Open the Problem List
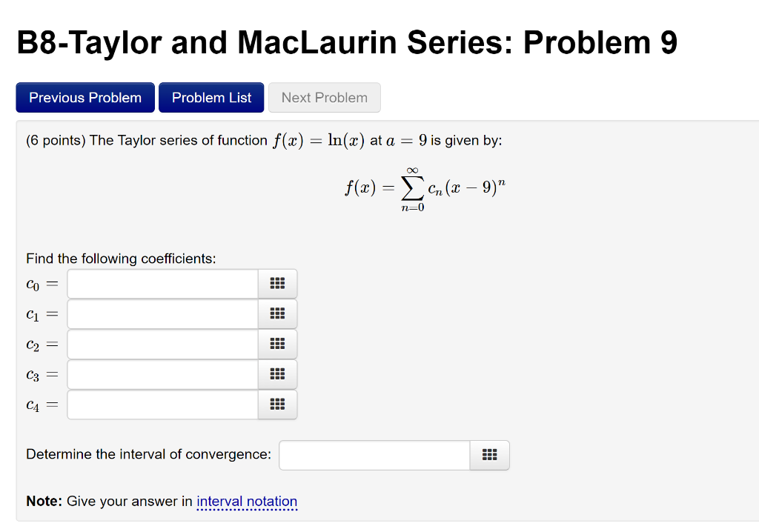759x532 pixels. coord(211,97)
